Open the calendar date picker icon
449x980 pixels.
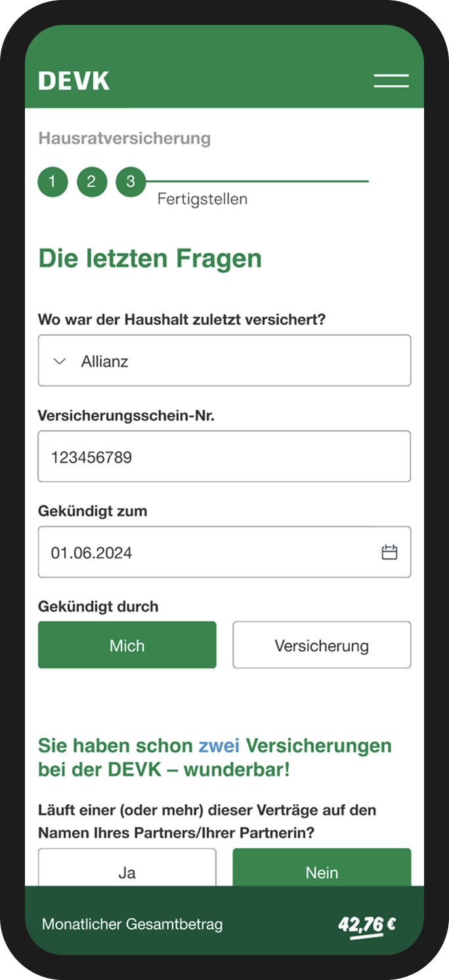tap(389, 552)
